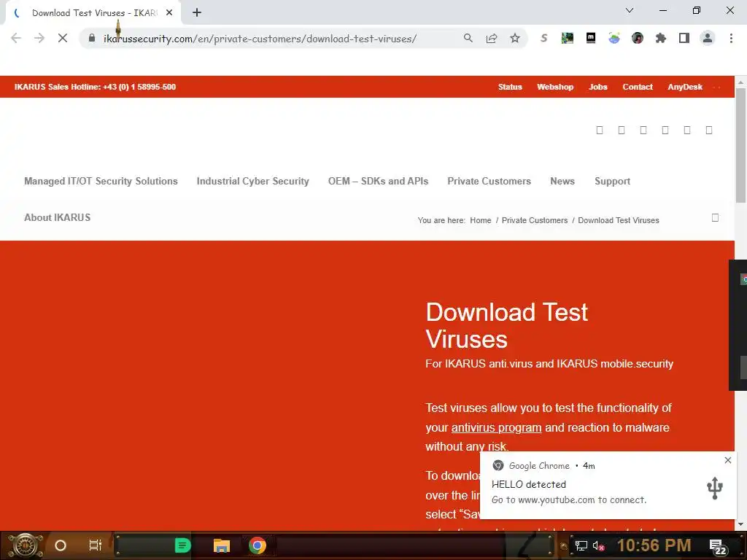This screenshot has height=560, width=747.
Task: Open the 10:56 PM taskbar clock
Action: click(x=654, y=545)
